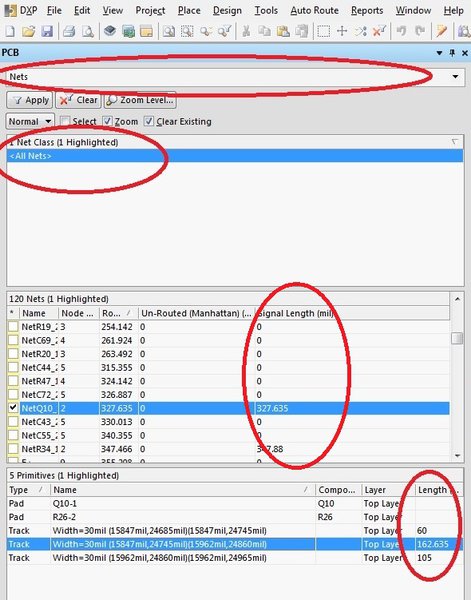Select the Move Selection cross icon
This screenshot has width=471, height=600.
click(x=342, y=31)
